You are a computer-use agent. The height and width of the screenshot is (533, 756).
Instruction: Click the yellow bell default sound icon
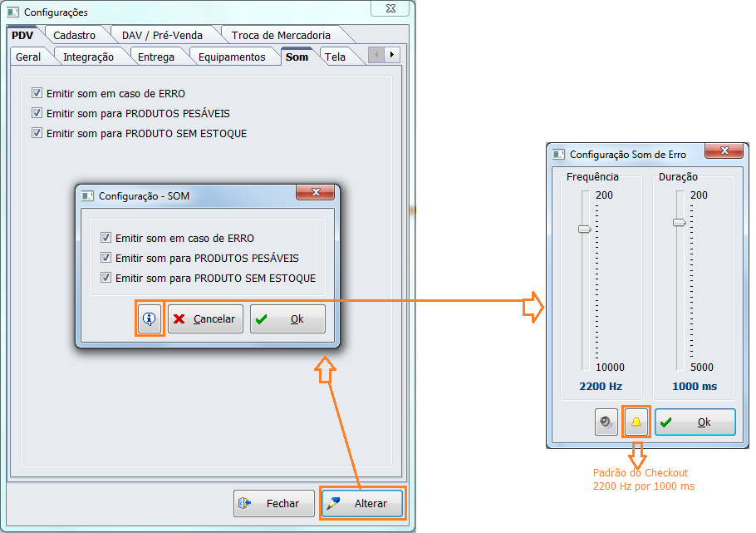[636, 422]
